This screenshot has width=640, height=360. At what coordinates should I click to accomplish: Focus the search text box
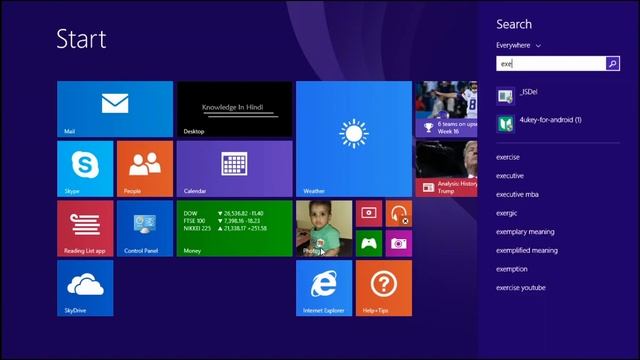tap(551, 64)
